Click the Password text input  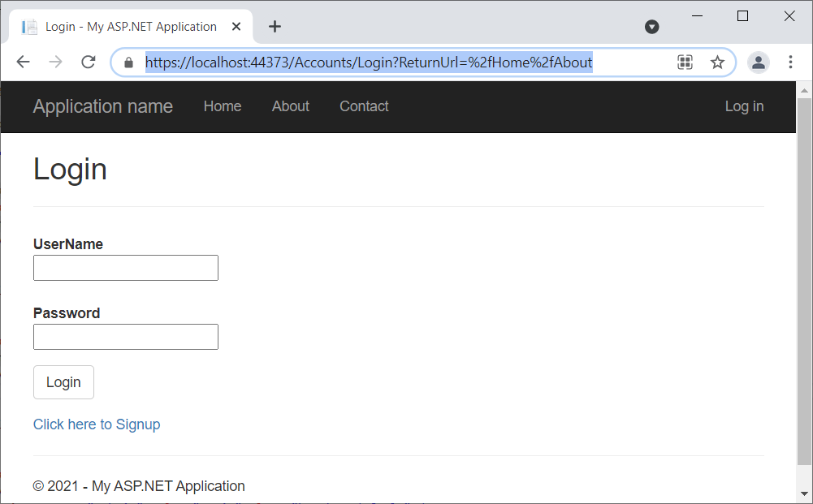click(125, 336)
